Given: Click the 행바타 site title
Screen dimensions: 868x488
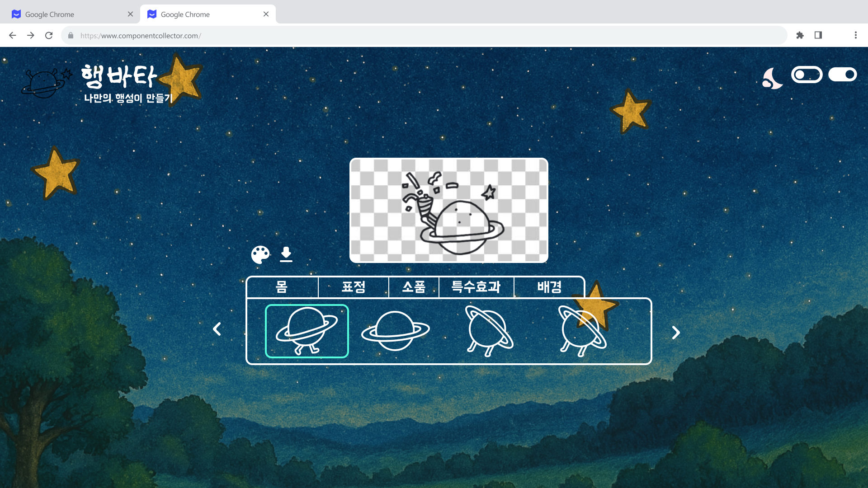Looking at the screenshot, I should tap(119, 76).
